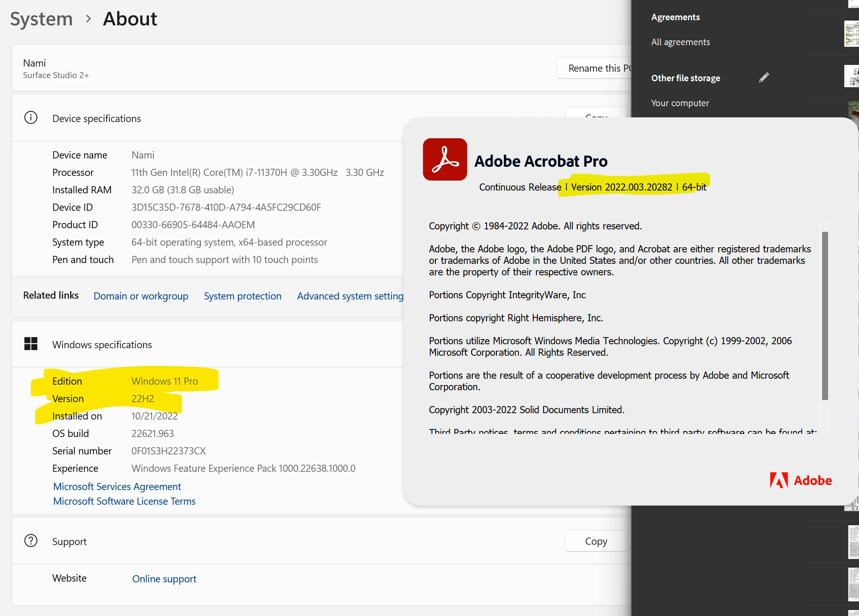Open System protection link
The image size is (859, 616).
(242, 296)
